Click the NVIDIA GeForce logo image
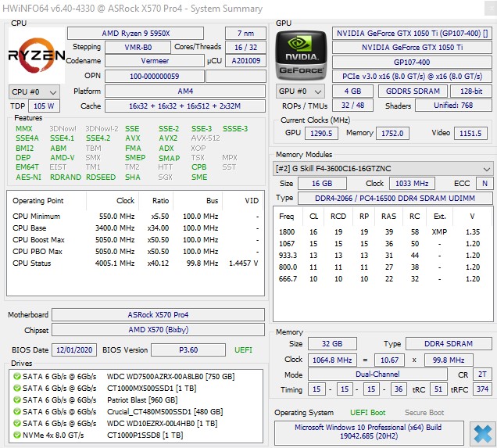 tap(301, 56)
